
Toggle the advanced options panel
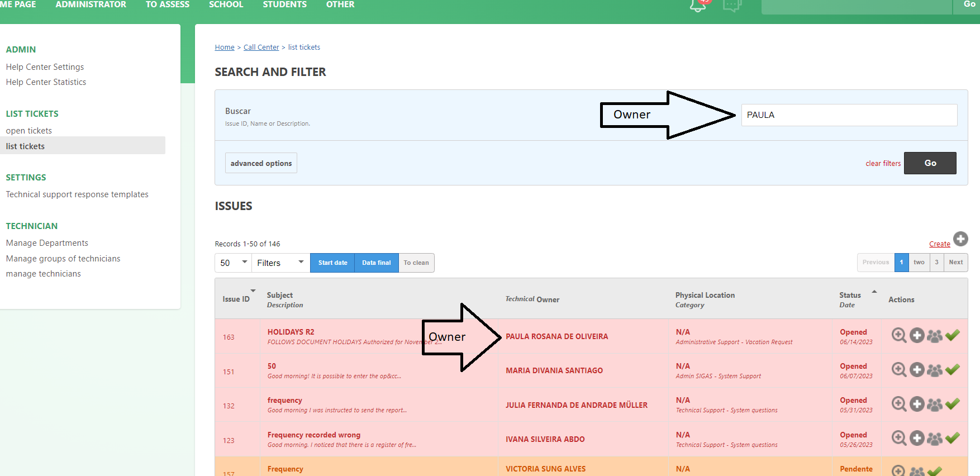coord(261,163)
